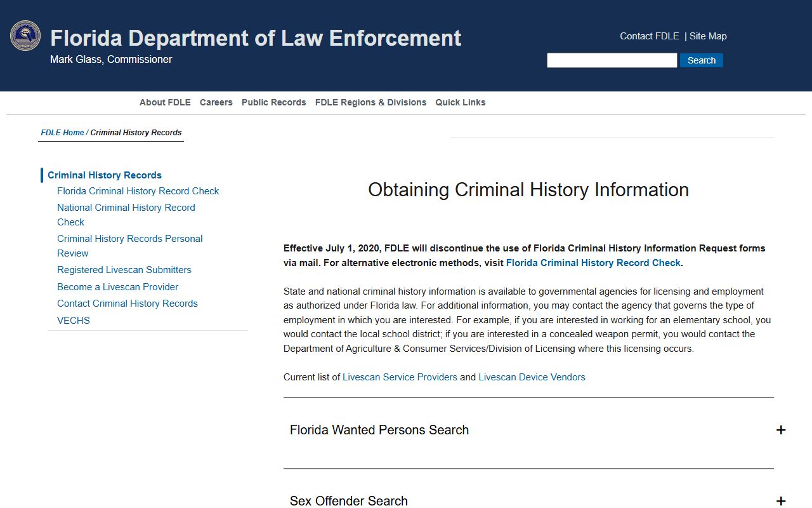Click the Sex Offender Search heading
812x508 pixels.
[349, 501]
